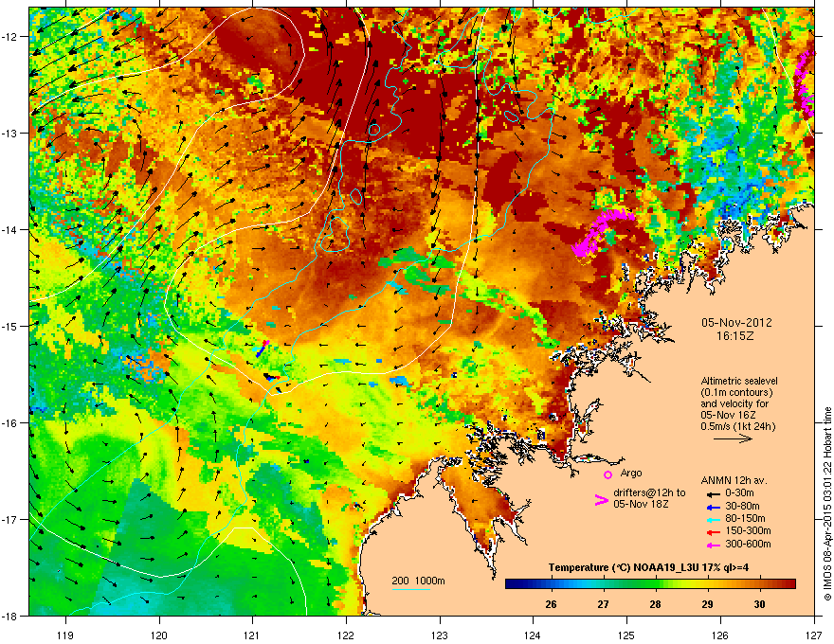Click the magenta Argo circle legend marker
The width and height of the screenshot is (834, 644).
[x=607, y=474]
